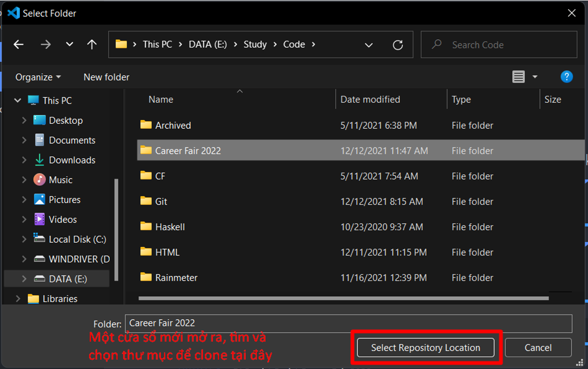
Task: Open help with question mark icon
Action: pyautogui.click(x=567, y=77)
